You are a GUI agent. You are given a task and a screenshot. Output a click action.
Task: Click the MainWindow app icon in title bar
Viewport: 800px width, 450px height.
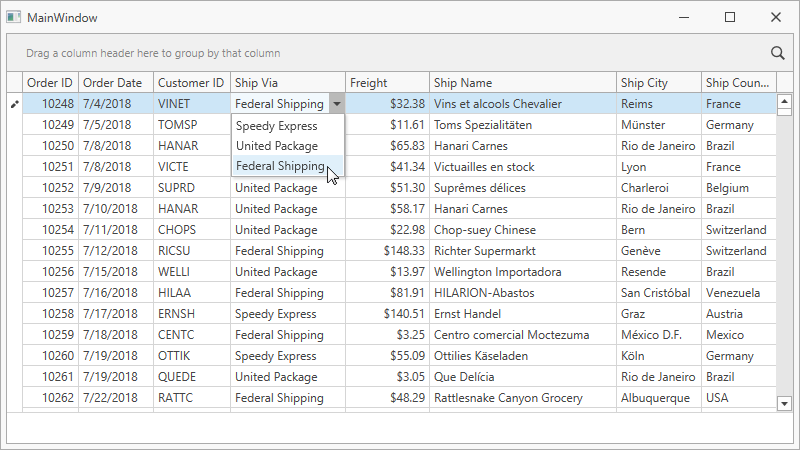pyautogui.click(x=13, y=17)
